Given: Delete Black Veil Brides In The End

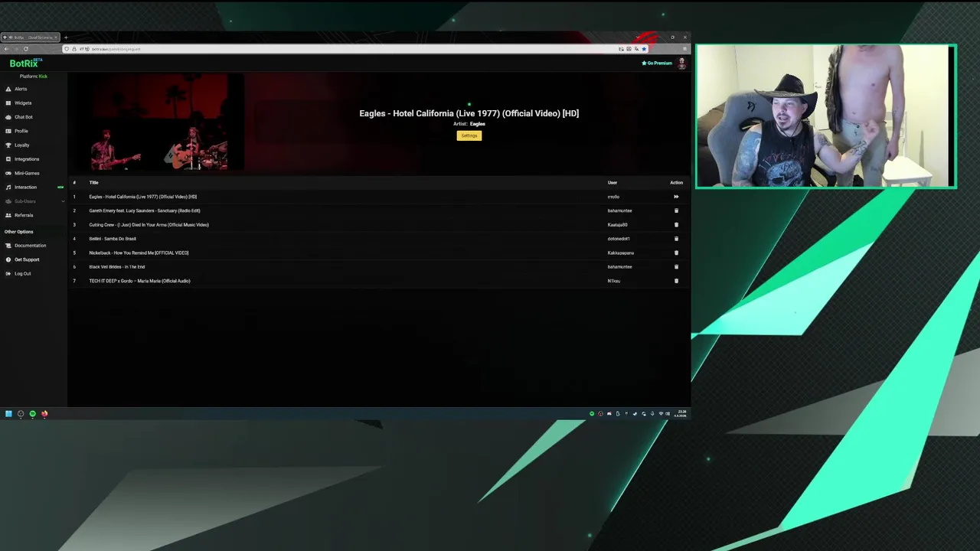Looking at the screenshot, I should [676, 267].
